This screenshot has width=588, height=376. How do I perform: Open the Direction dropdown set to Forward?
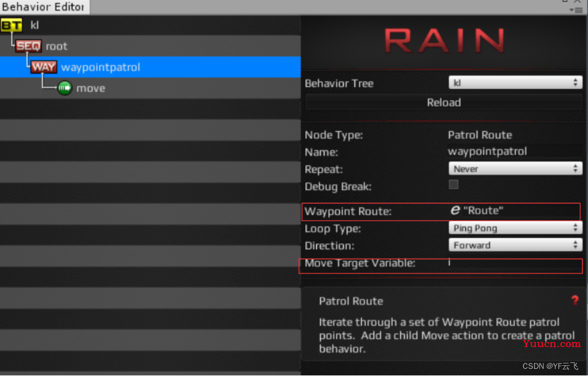(515, 245)
